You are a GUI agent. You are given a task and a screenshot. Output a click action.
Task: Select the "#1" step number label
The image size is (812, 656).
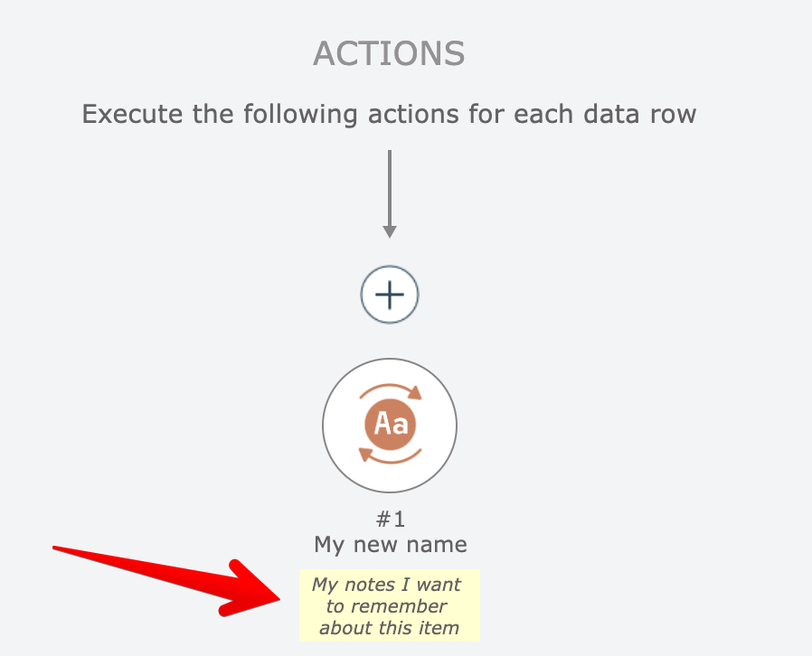[x=390, y=520]
